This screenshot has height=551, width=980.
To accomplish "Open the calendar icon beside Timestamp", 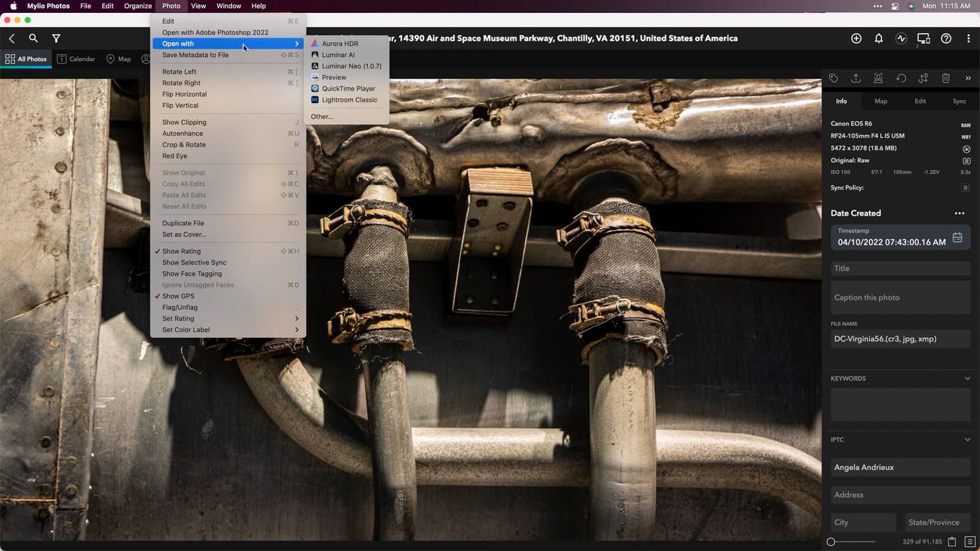I will 957,238.
